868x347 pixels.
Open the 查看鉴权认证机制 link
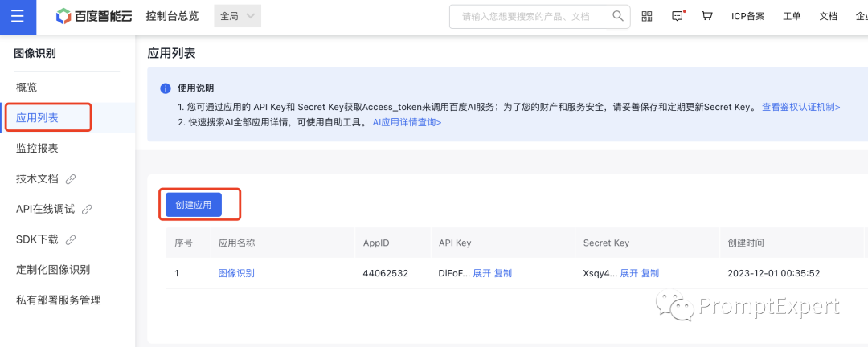[x=800, y=107]
